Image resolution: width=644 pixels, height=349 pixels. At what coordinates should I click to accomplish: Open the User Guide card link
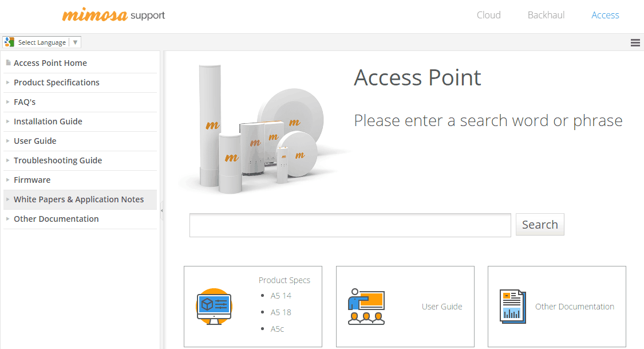(442, 307)
